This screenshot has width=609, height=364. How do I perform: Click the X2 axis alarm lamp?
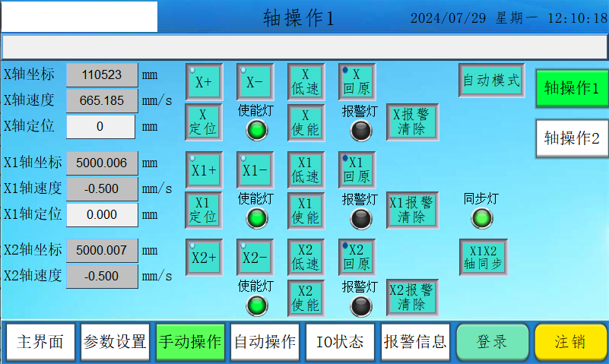click(x=360, y=306)
